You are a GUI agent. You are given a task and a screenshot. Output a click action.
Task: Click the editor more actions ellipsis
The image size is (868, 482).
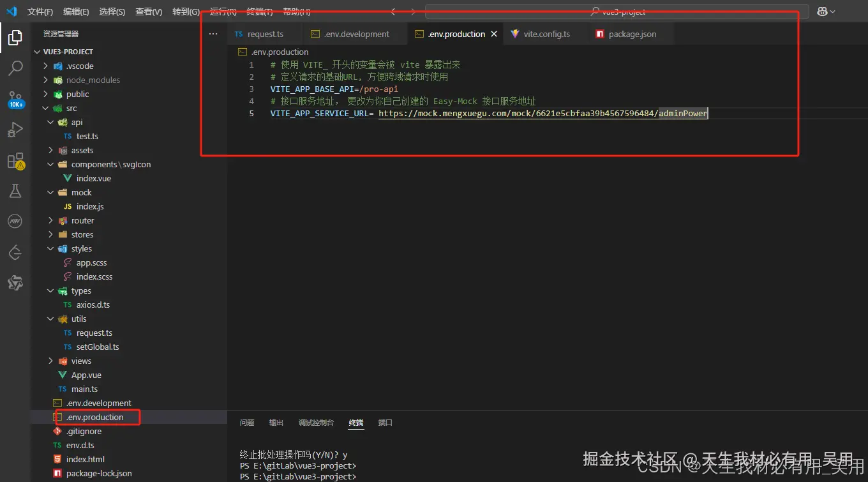213,34
